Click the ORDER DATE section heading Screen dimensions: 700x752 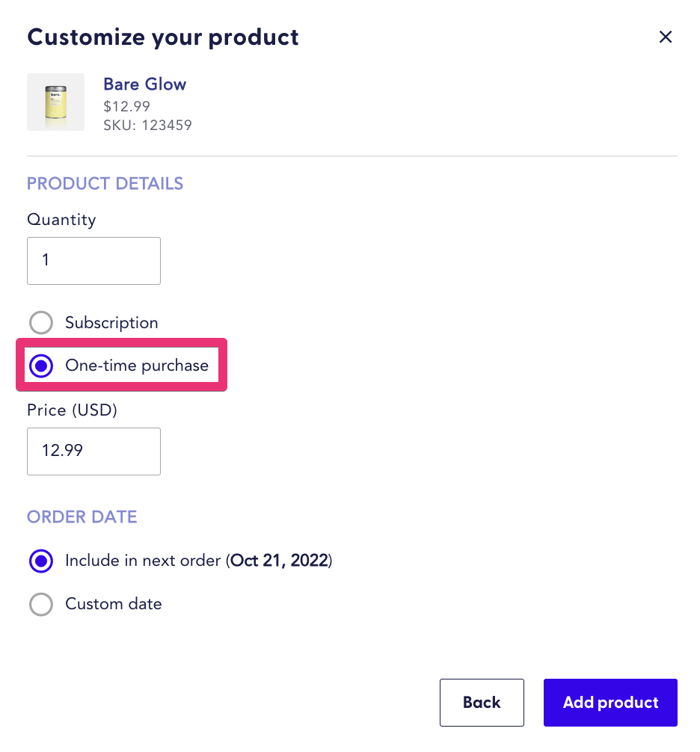click(82, 517)
